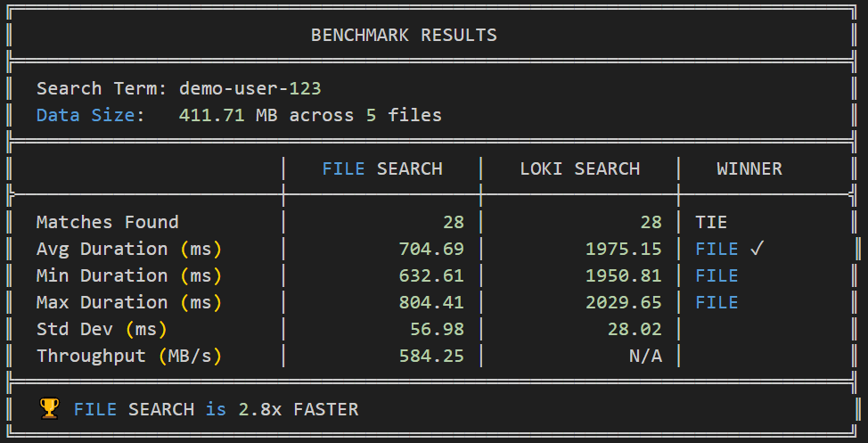
Task: Select the 28 value under FILE SEARCH
Action: click(454, 222)
